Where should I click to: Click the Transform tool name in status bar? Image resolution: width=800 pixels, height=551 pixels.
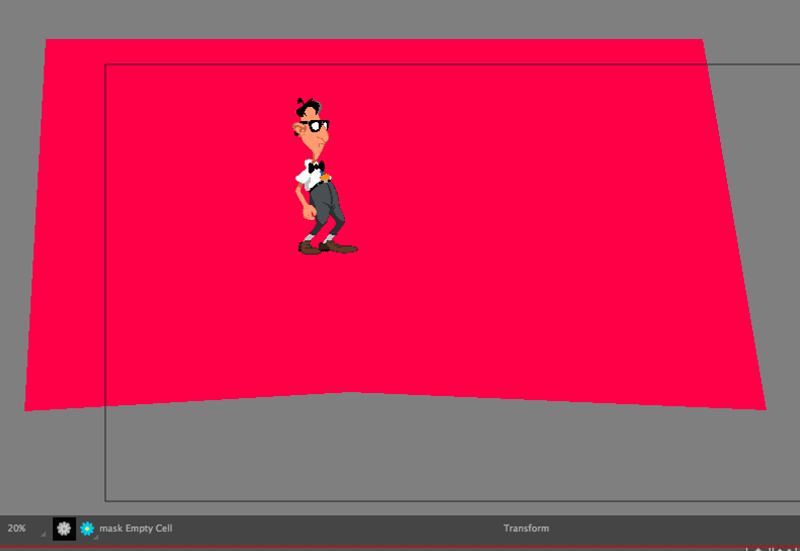[x=526, y=529]
